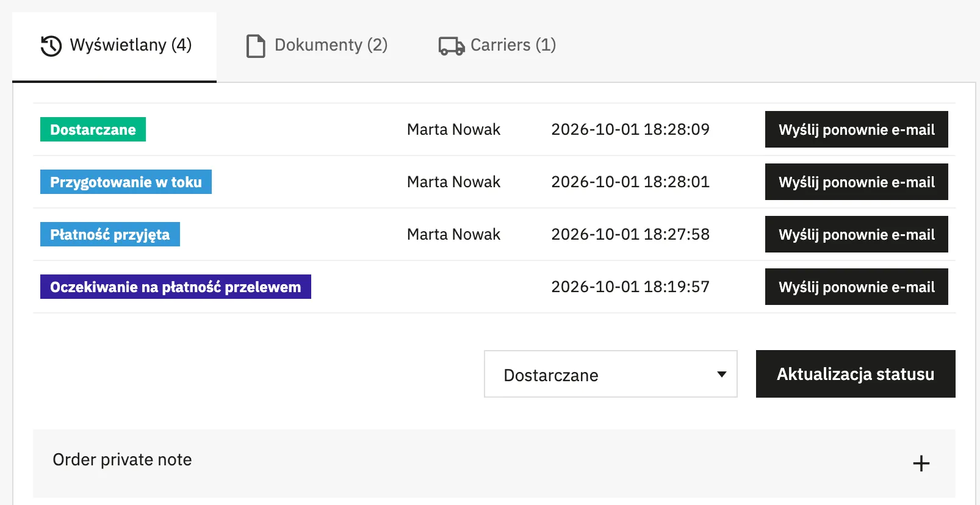Viewport: 980px width, 505px height.
Task: Click the timestamp 2026-10-01 18:28:01
Action: coord(630,182)
